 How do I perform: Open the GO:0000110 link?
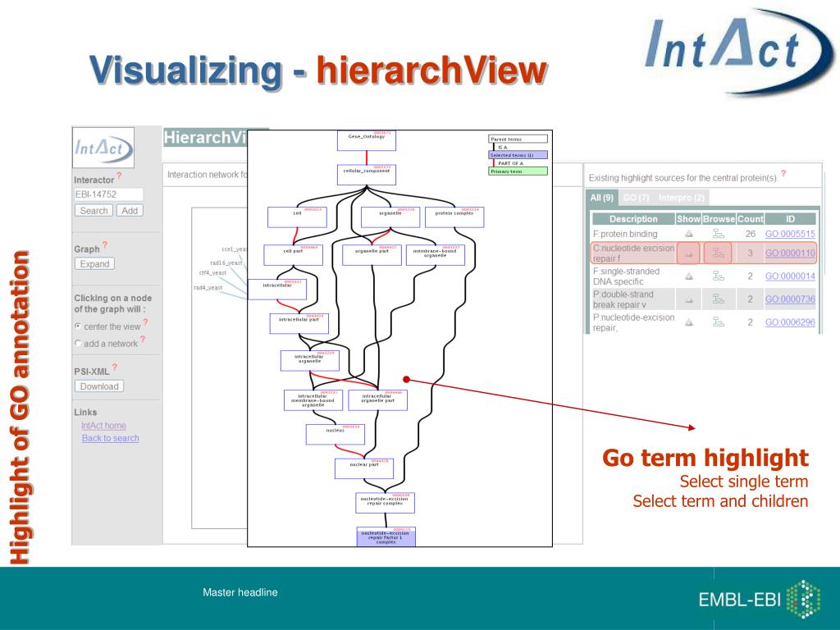[790, 253]
